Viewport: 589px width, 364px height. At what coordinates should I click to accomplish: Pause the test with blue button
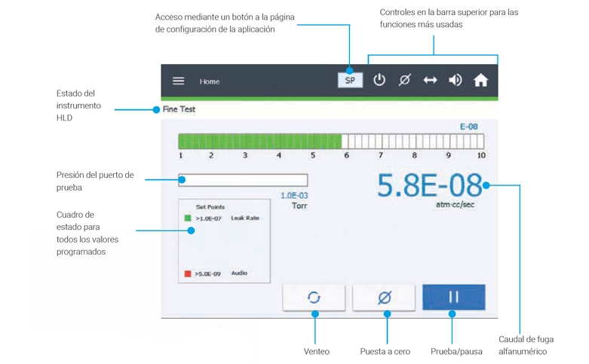coord(453,298)
